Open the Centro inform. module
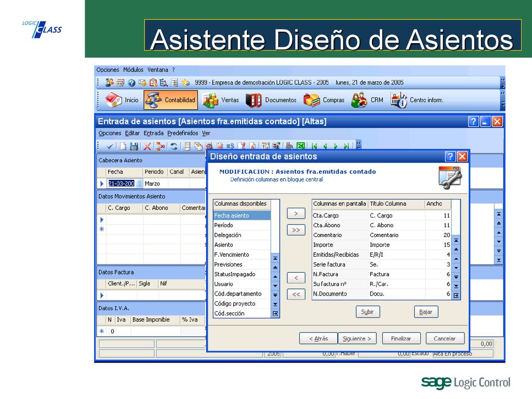This screenshot has height=399, width=532. point(417,100)
